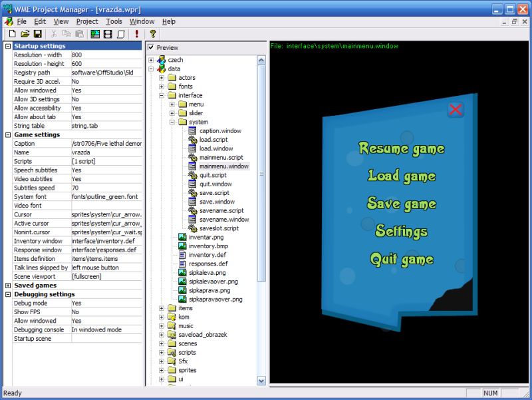
Task: Open the Sprite Editor filmstrip icon
Action: [108, 33]
